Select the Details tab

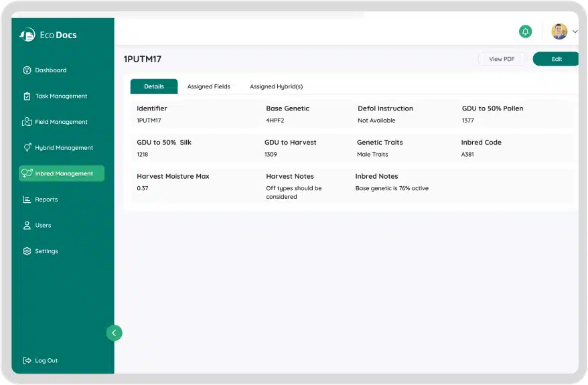coord(154,86)
